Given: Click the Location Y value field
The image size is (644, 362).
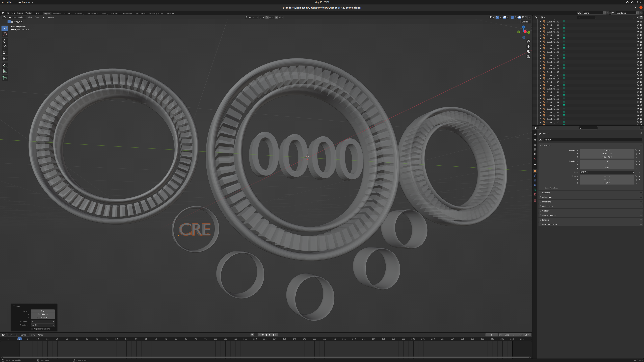Looking at the screenshot, I should coord(607,154).
